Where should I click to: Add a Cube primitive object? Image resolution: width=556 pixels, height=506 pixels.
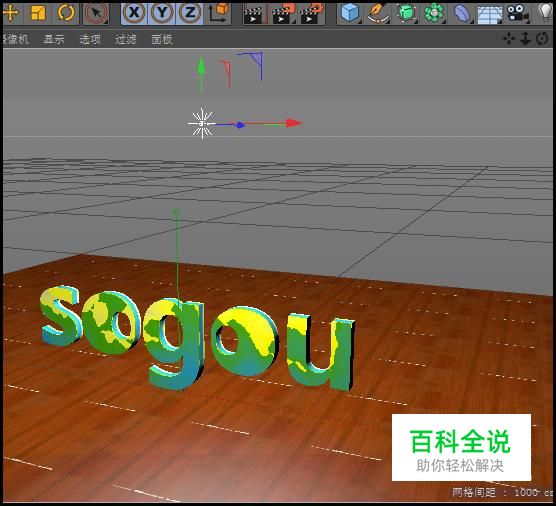pos(350,13)
